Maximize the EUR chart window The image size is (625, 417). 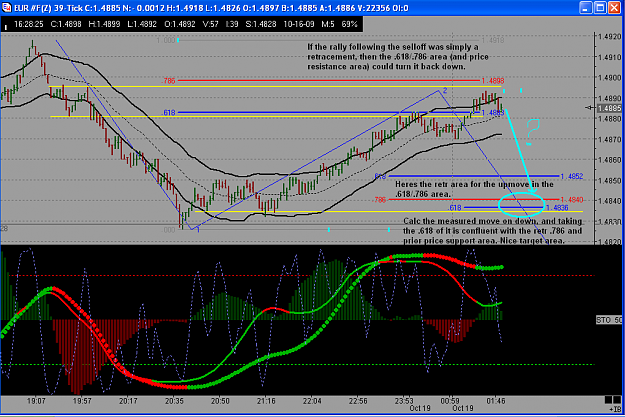coord(600,8)
